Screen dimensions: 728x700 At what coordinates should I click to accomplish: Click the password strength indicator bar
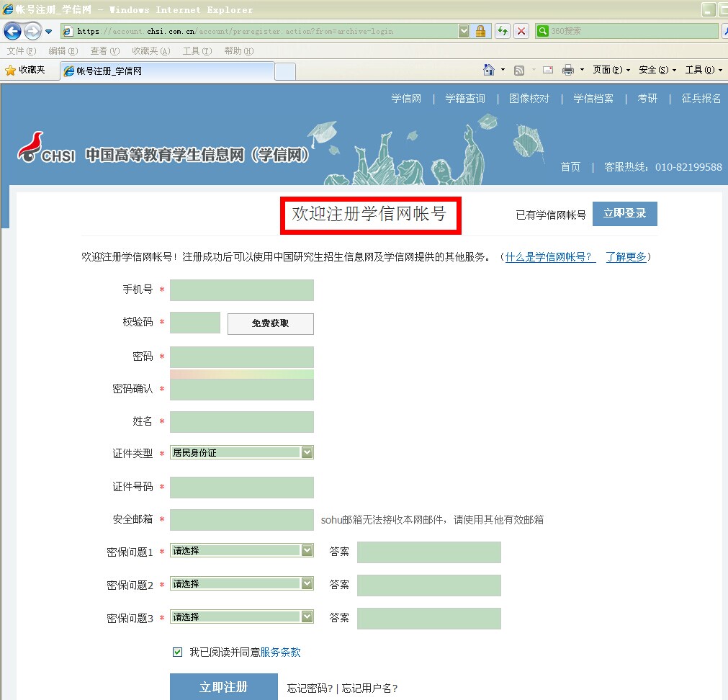[242, 374]
